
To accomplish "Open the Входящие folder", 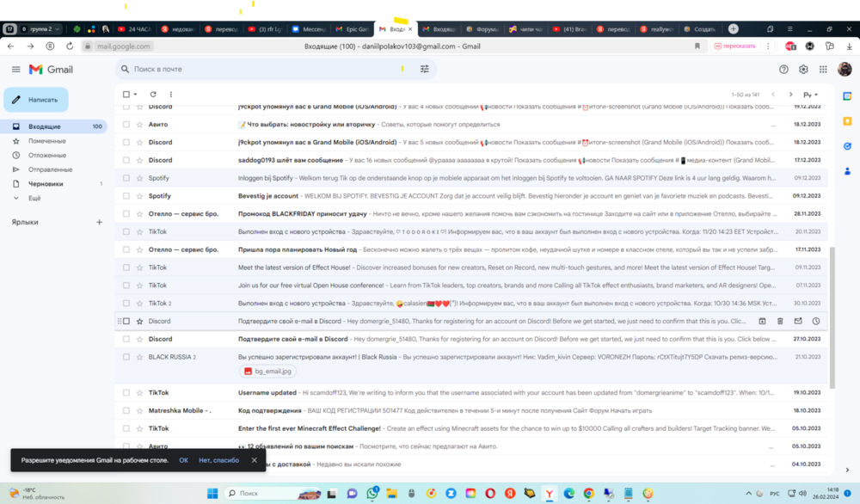I will click(55, 126).
